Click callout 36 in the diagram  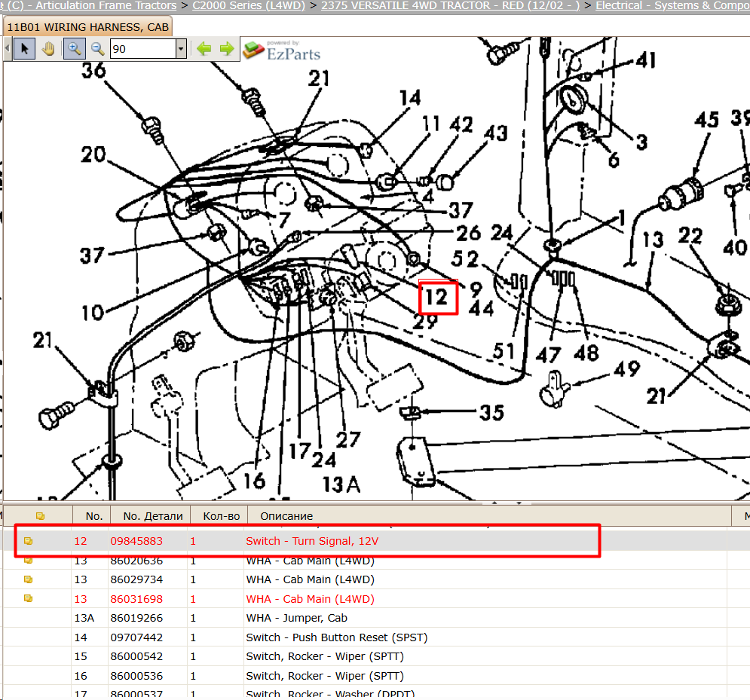coord(93,70)
